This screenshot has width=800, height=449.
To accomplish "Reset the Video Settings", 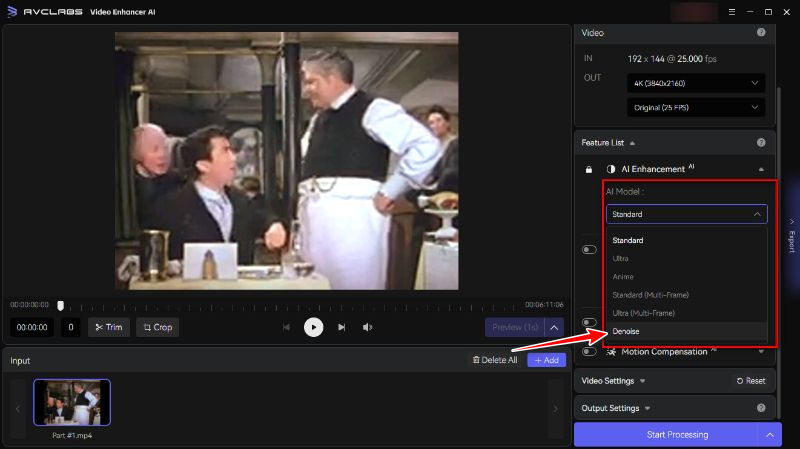I will [x=751, y=381].
